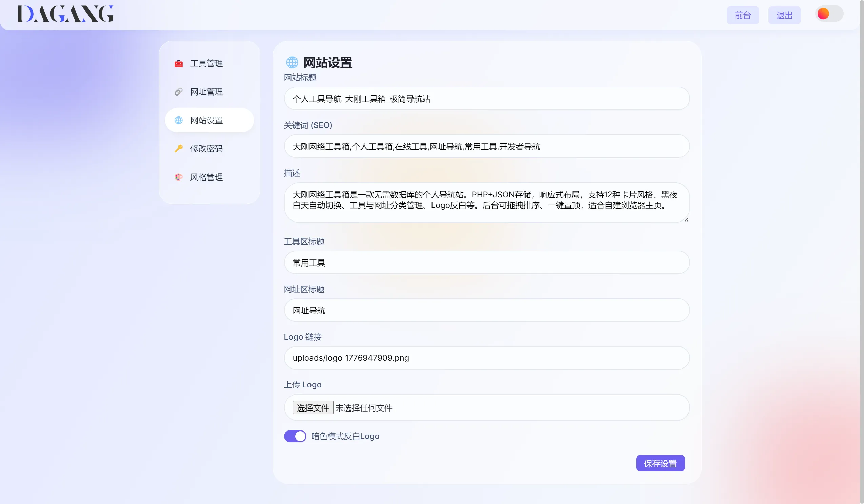Click the 暗色模式反白Logo label

click(x=345, y=436)
